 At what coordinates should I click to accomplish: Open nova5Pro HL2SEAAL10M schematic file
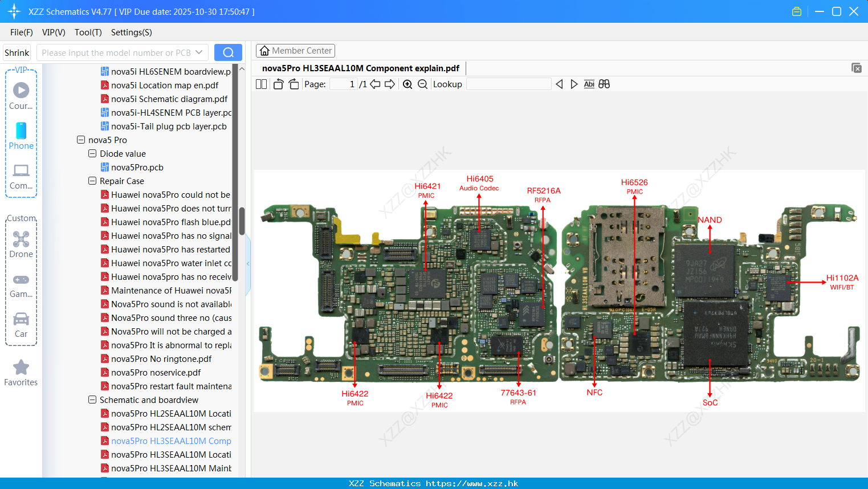click(166, 427)
